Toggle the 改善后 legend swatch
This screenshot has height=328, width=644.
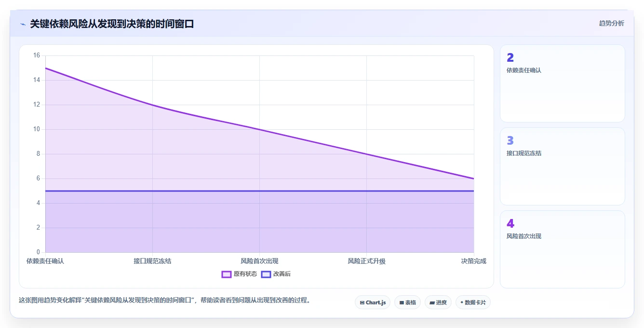(266, 274)
